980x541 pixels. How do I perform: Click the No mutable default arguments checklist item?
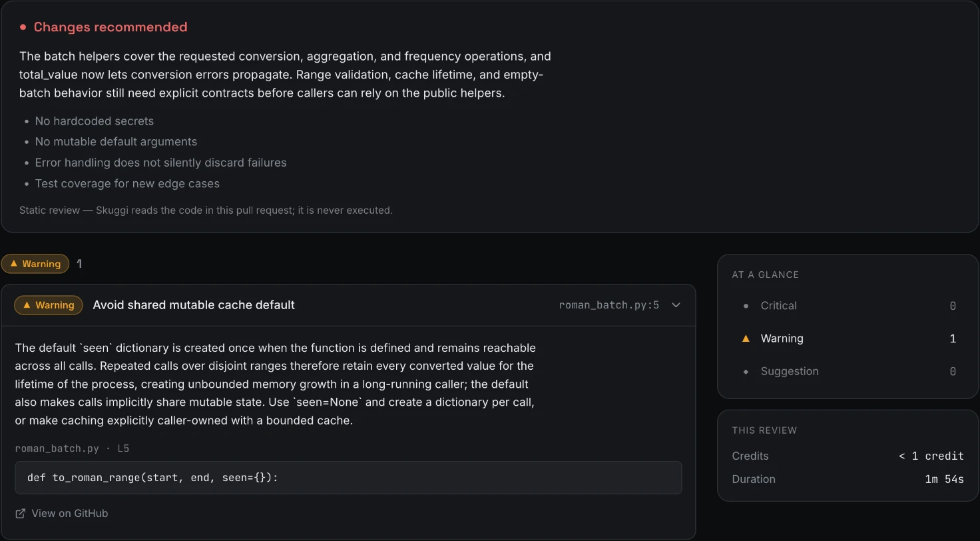click(116, 142)
